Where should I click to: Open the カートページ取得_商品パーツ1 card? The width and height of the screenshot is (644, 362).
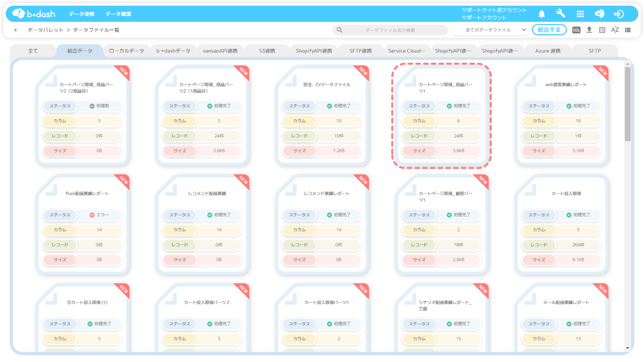441,116
